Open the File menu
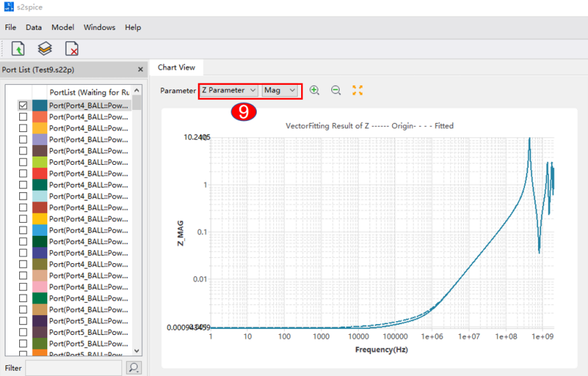The width and height of the screenshot is (588, 376). [10, 27]
